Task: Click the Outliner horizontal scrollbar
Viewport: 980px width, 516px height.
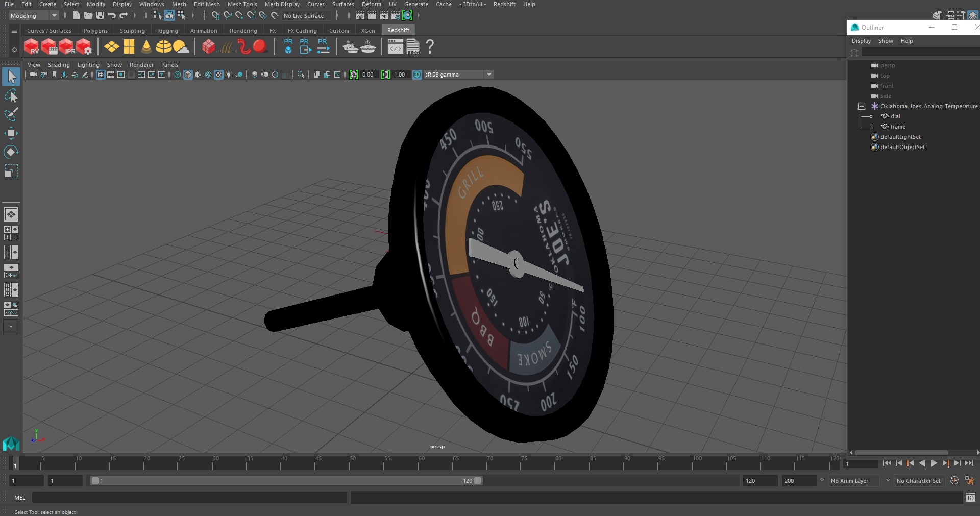Action: click(x=901, y=453)
